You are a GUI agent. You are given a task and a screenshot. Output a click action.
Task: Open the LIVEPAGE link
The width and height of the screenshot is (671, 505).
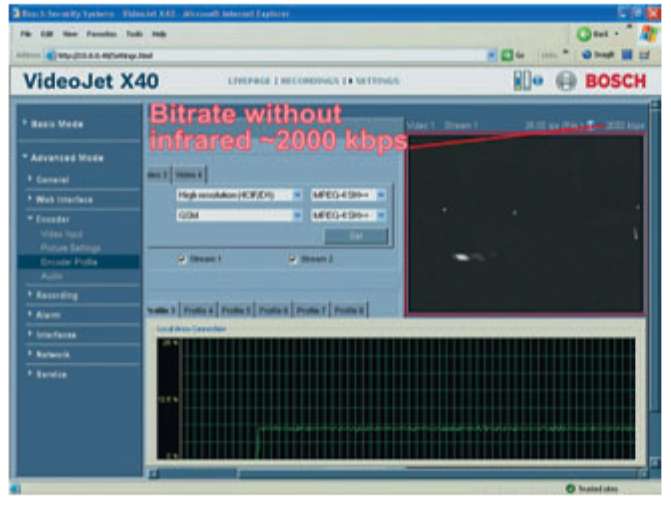[249, 81]
